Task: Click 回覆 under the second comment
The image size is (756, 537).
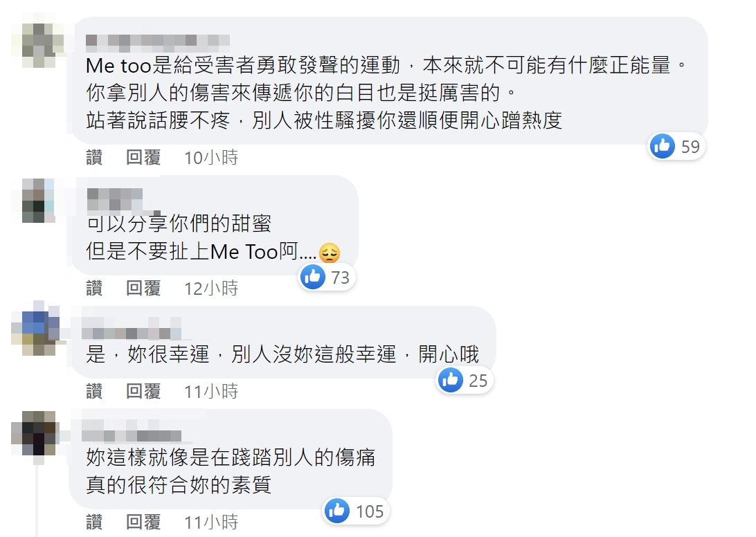Action: pos(143,289)
